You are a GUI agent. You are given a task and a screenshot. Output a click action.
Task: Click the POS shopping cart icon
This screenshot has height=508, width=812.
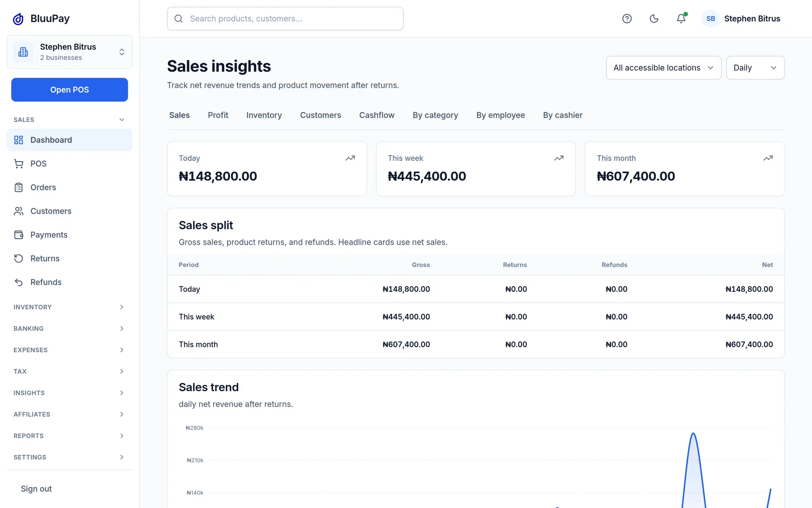[18, 163]
